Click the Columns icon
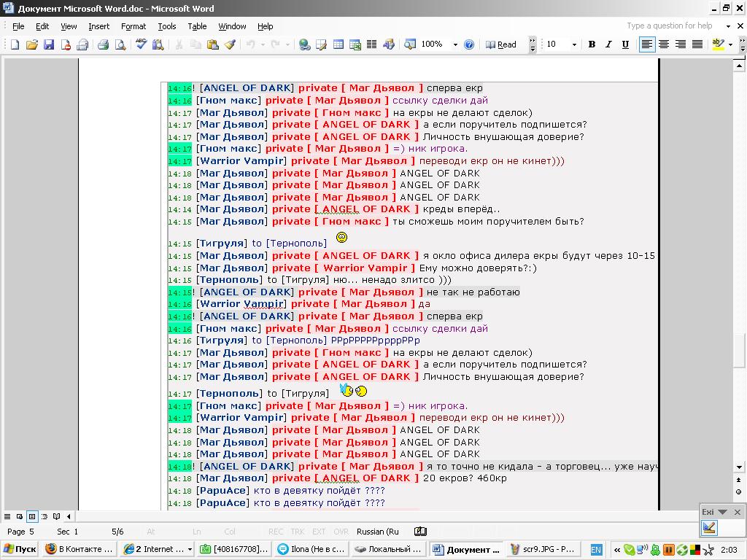The height and width of the screenshot is (560, 747). (x=372, y=44)
